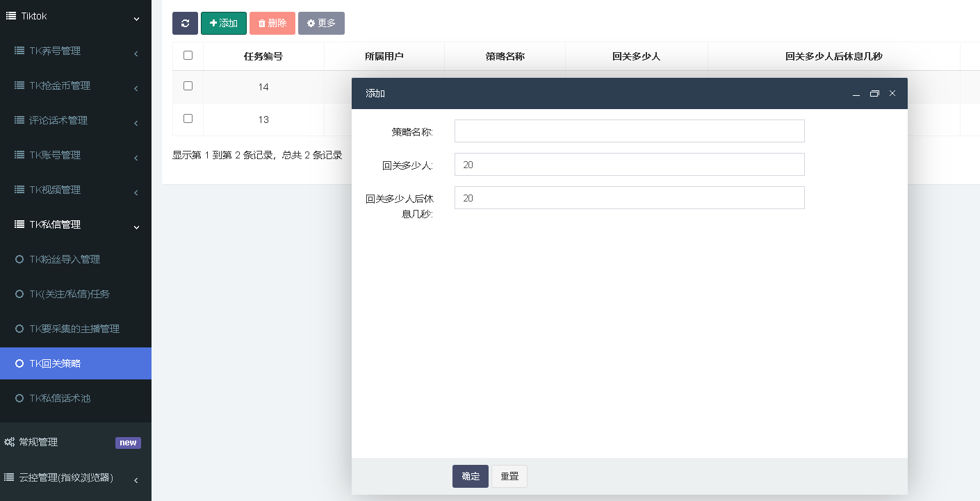The width and height of the screenshot is (980, 501).
Task: Click task number 14 cell
Action: click(263, 87)
